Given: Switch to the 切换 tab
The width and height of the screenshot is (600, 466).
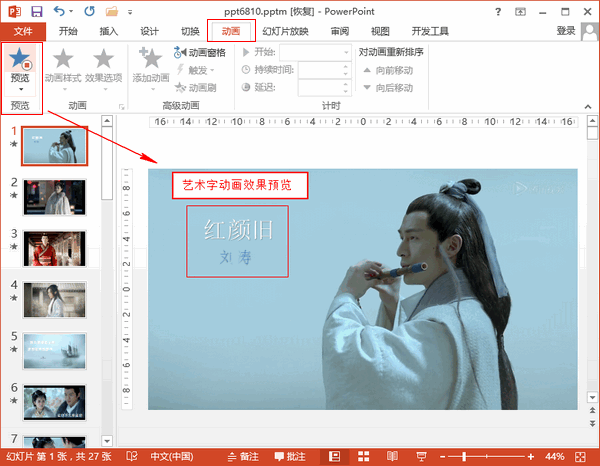Looking at the screenshot, I should click(190, 31).
